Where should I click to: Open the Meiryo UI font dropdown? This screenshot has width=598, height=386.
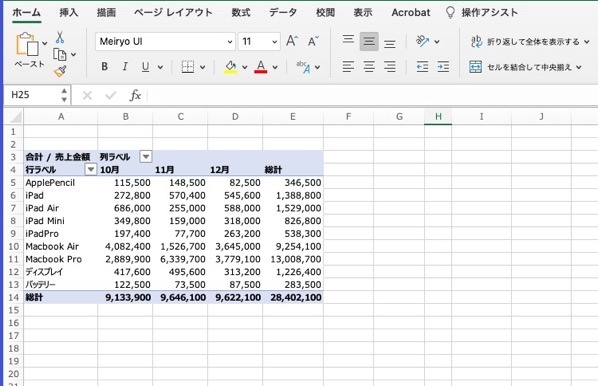coord(230,42)
